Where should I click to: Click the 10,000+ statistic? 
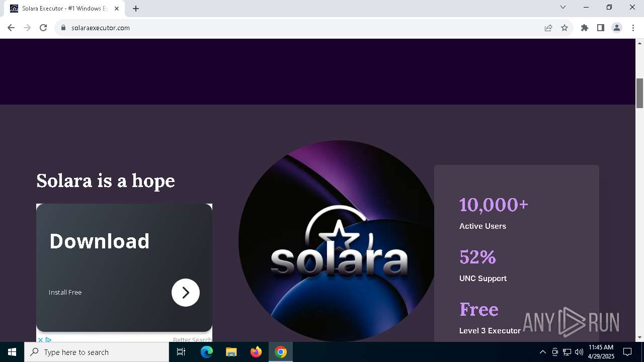tap(494, 205)
